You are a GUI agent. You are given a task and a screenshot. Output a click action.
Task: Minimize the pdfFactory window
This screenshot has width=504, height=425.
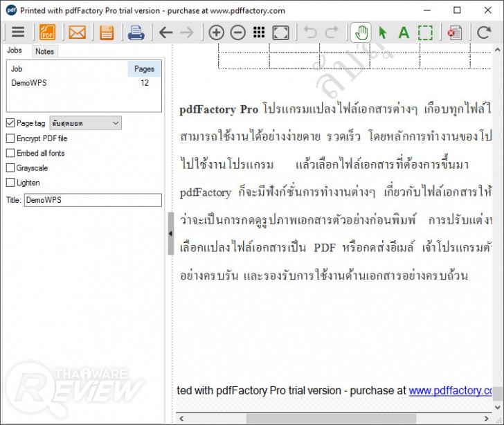[x=427, y=10]
